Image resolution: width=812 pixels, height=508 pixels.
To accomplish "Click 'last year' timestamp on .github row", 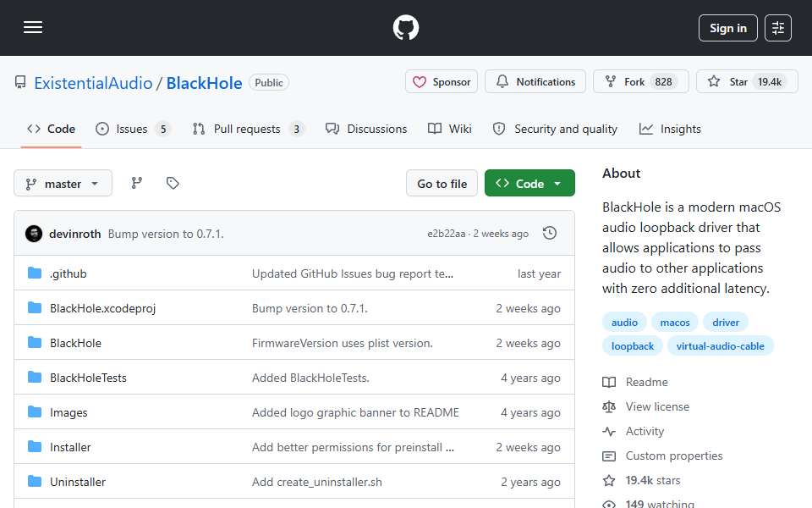I will pyautogui.click(x=539, y=273).
